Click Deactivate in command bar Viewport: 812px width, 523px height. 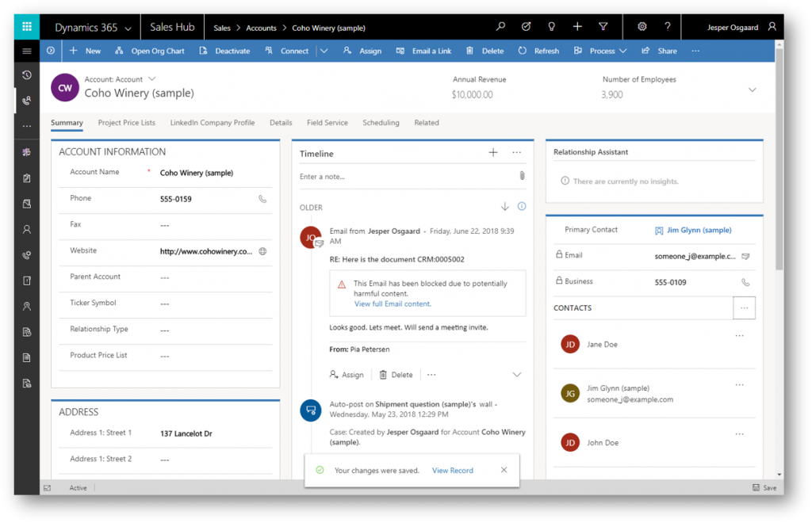224,51
